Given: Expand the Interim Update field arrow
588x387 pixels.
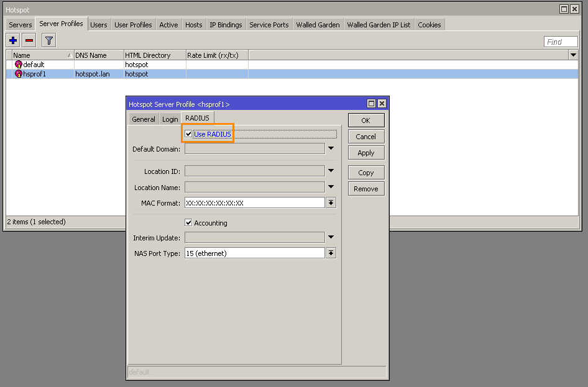Looking at the screenshot, I should (x=331, y=237).
